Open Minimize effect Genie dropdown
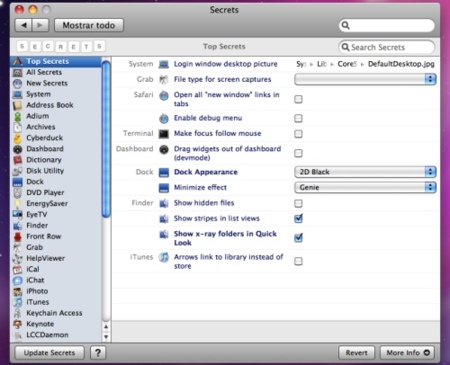The width and height of the screenshot is (450, 365). click(x=365, y=187)
